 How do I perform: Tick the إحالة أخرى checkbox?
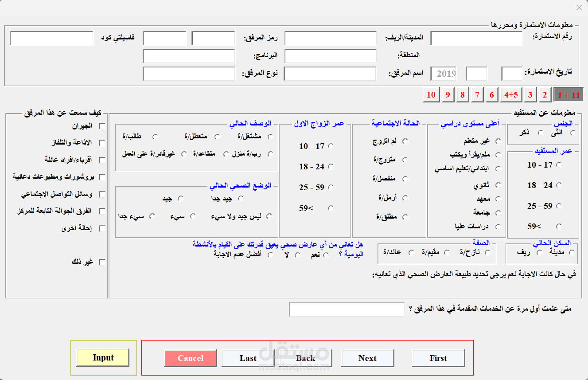[102, 229]
